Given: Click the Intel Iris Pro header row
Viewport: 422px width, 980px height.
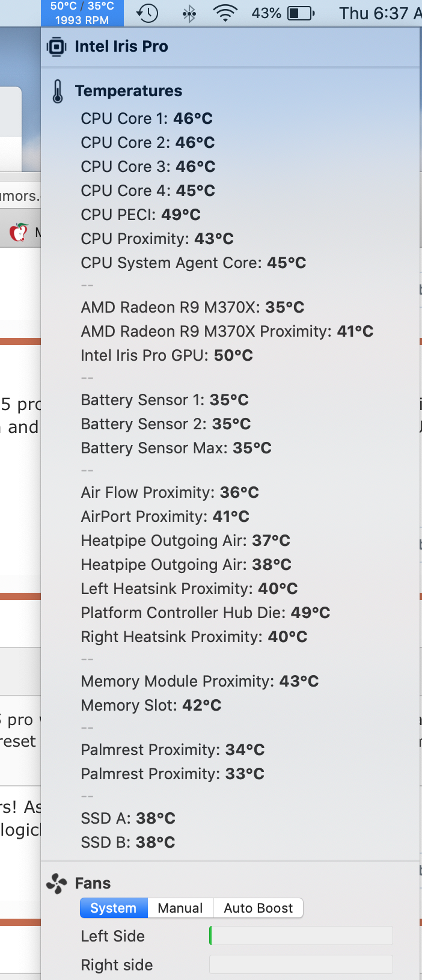Looking at the screenshot, I should pos(121,47).
